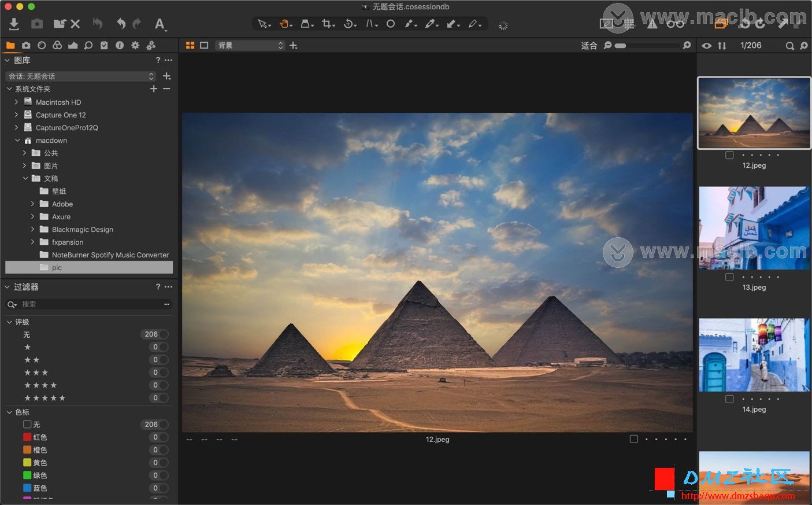This screenshot has width=812, height=505.
Task: Collapse the 系统文件夹 section
Action: click(x=9, y=89)
